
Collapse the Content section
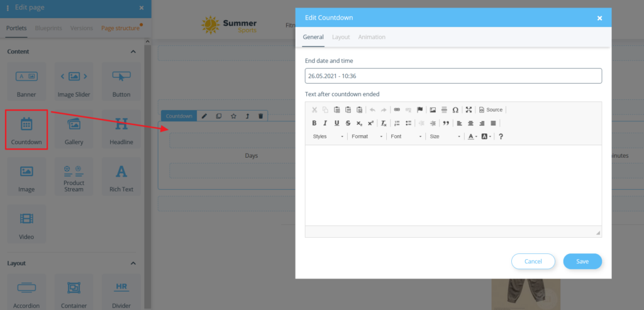133,52
